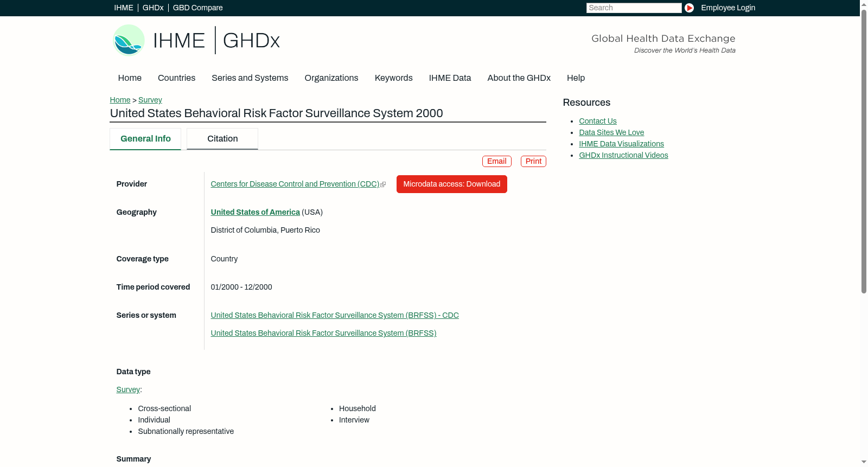Open the Help menu
The width and height of the screenshot is (868, 467).
(576, 78)
